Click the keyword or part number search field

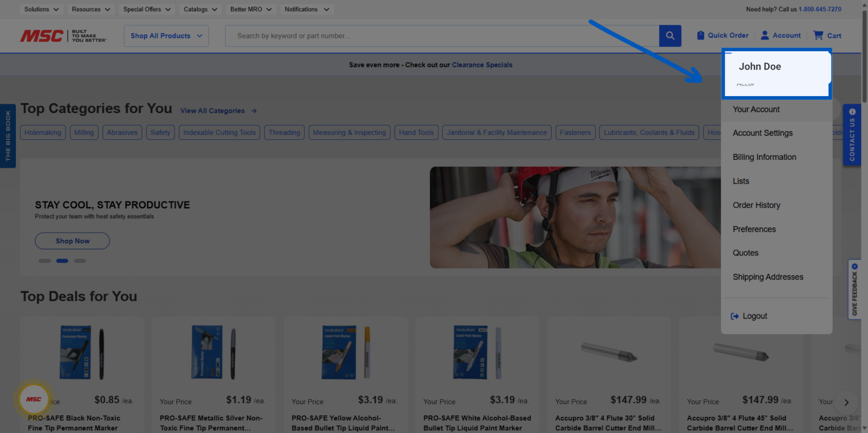(442, 36)
